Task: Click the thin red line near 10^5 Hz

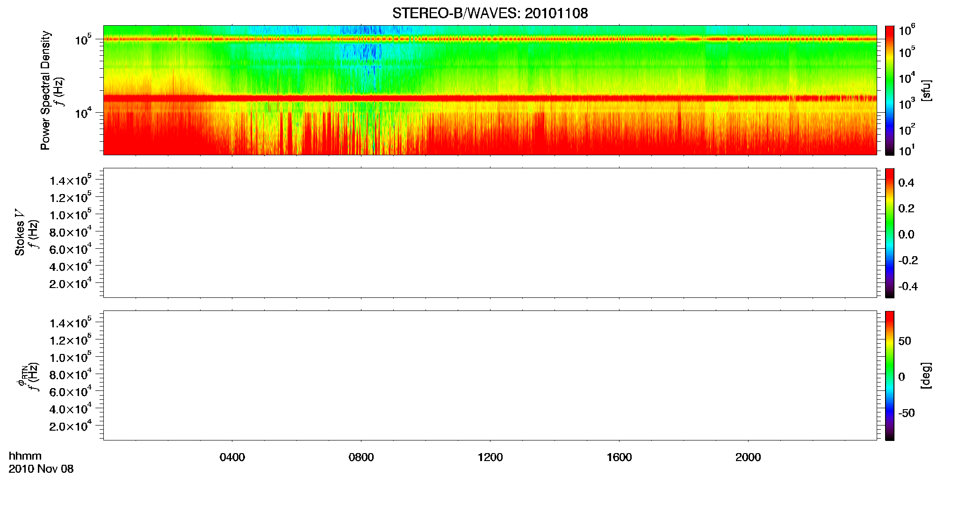Action: [x=490, y=39]
